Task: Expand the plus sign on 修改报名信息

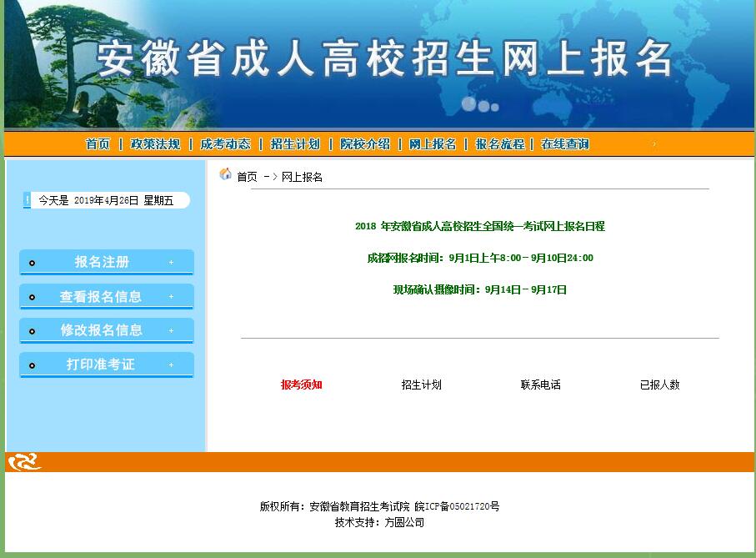Action: (x=171, y=331)
